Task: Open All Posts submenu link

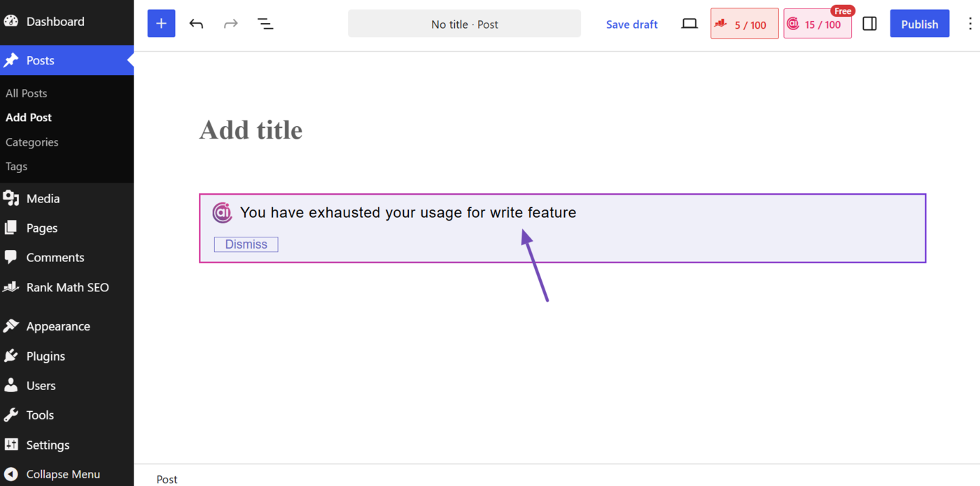Action: (x=27, y=93)
